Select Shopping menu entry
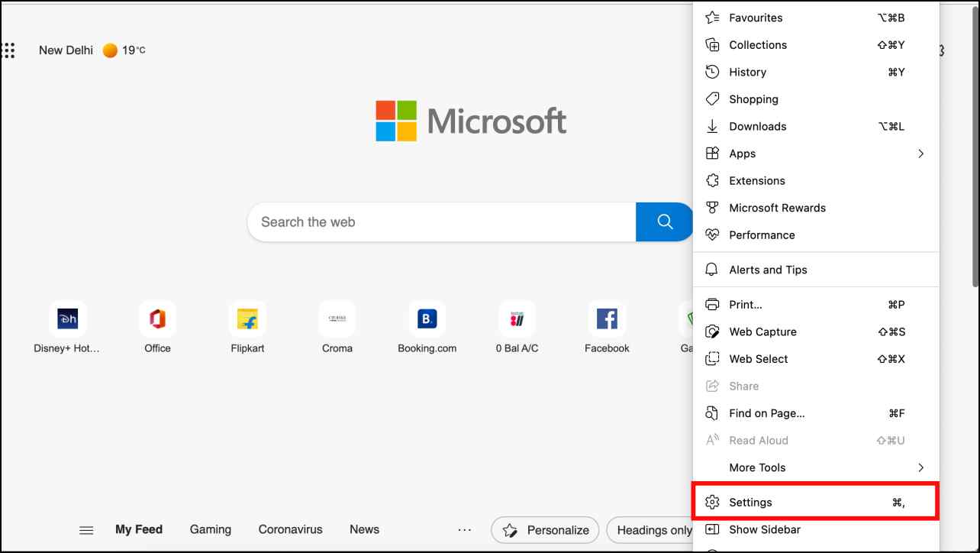The width and height of the screenshot is (980, 553). click(x=816, y=99)
